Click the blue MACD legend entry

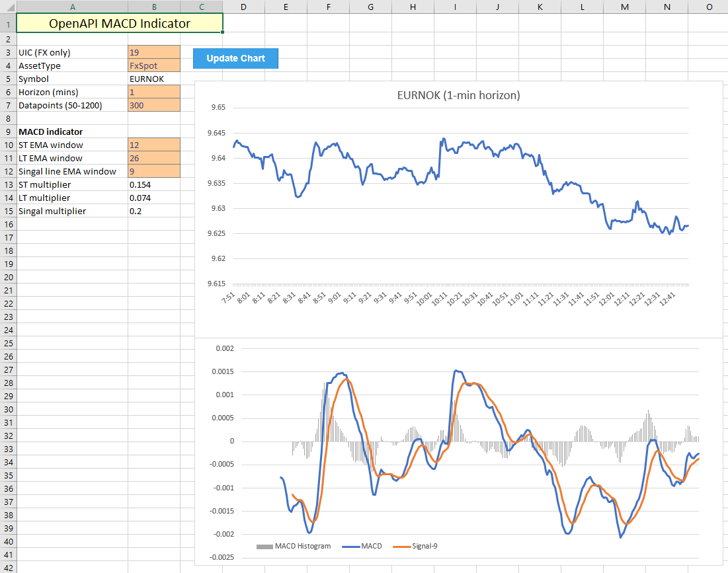[x=362, y=546]
